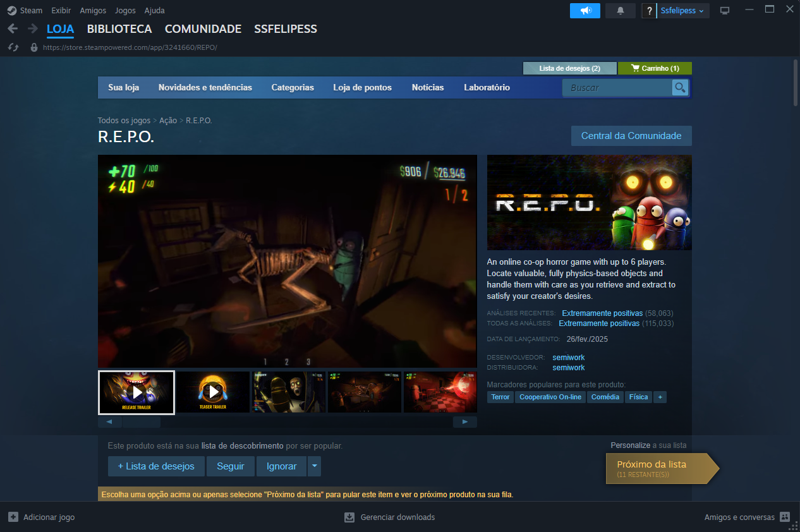
Task: Open the Ajuda menu
Action: (x=155, y=10)
